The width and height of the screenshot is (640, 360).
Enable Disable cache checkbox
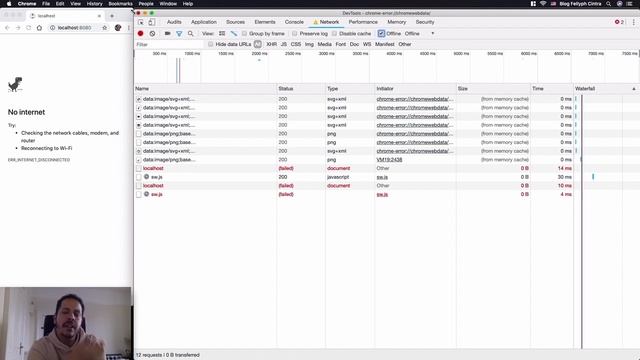pyautogui.click(x=334, y=33)
